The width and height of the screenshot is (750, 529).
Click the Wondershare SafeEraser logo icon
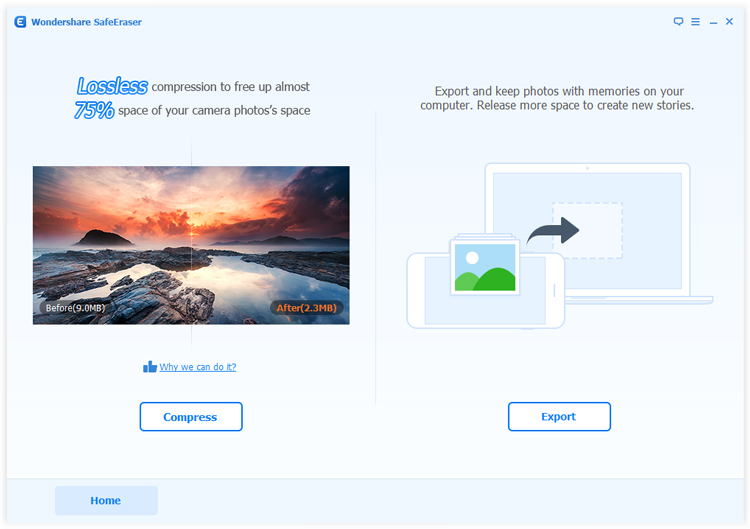pos(20,22)
